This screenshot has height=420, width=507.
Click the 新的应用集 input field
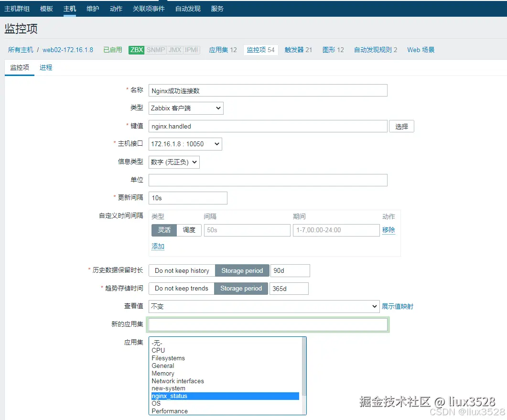[268, 324]
